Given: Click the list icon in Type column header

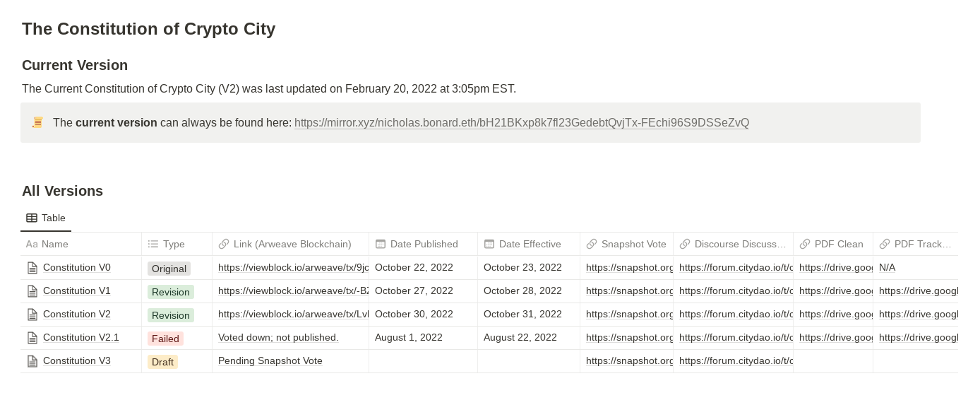Looking at the screenshot, I should (x=153, y=244).
